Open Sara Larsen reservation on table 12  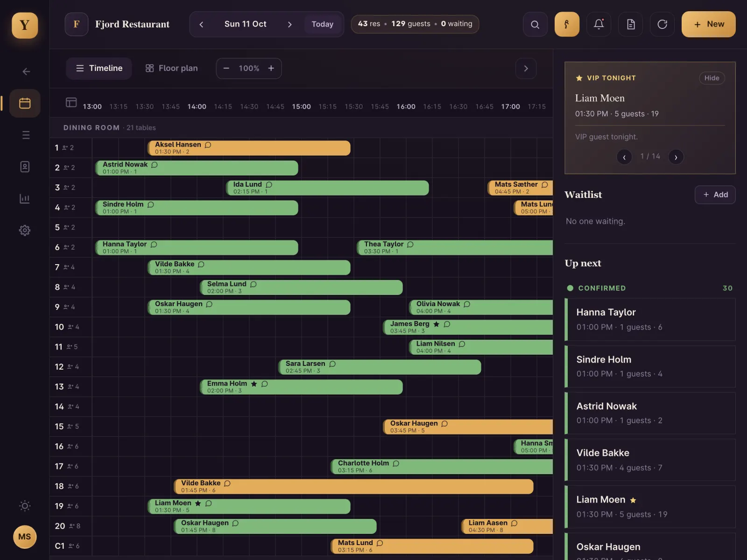tap(380, 367)
